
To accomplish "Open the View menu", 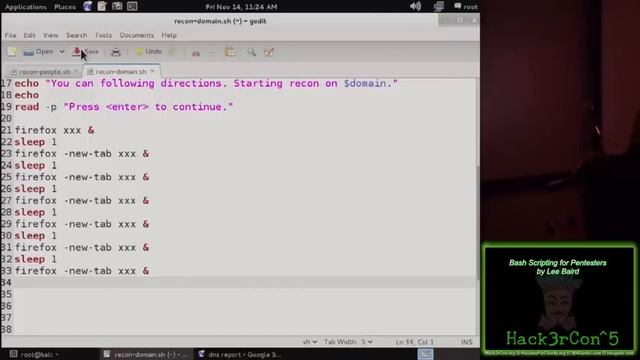I will (51, 36).
